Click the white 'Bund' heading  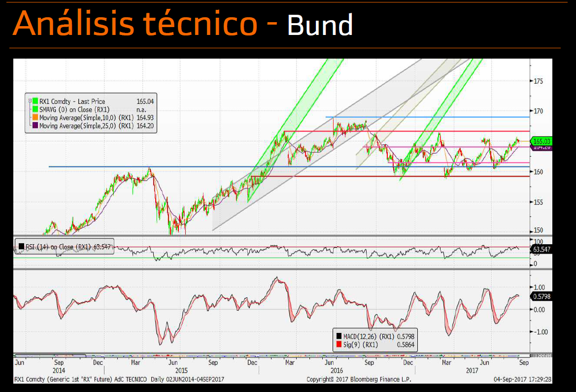click(320, 25)
